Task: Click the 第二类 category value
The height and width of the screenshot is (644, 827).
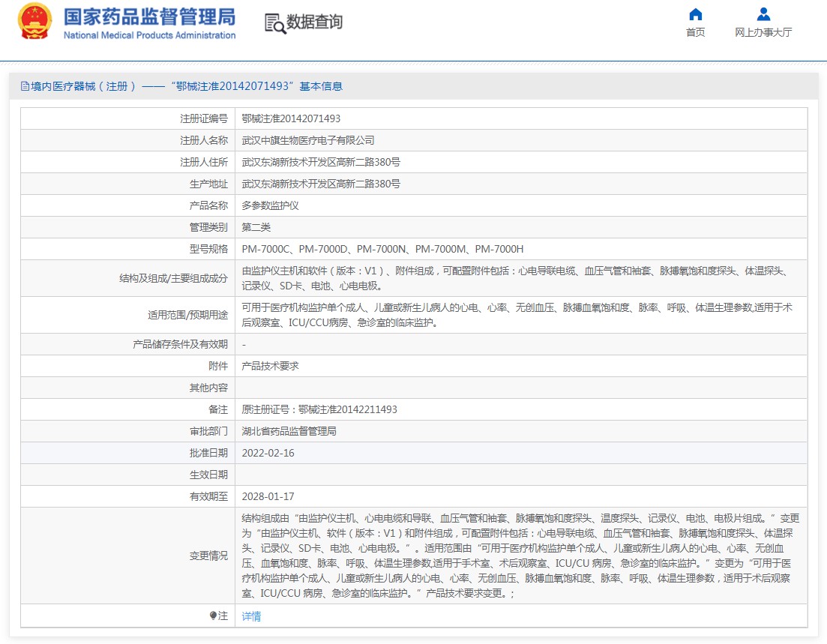Action: [256, 227]
